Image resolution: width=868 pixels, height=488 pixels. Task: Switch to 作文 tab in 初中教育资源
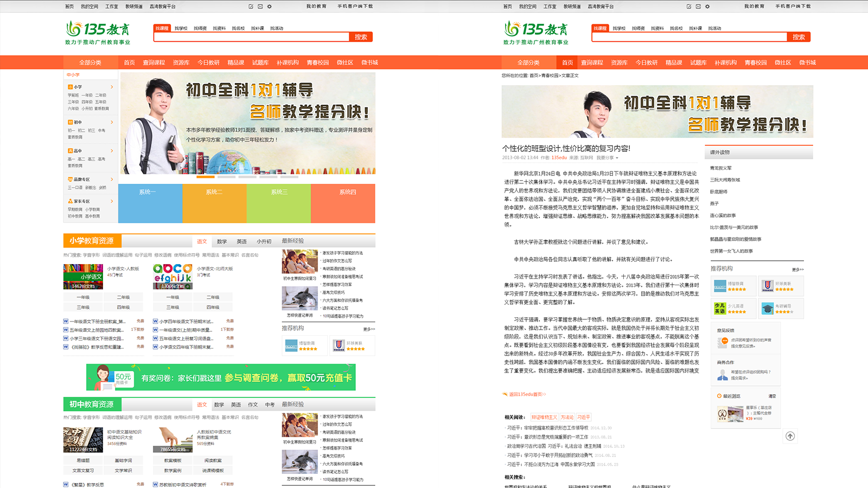pos(253,404)
